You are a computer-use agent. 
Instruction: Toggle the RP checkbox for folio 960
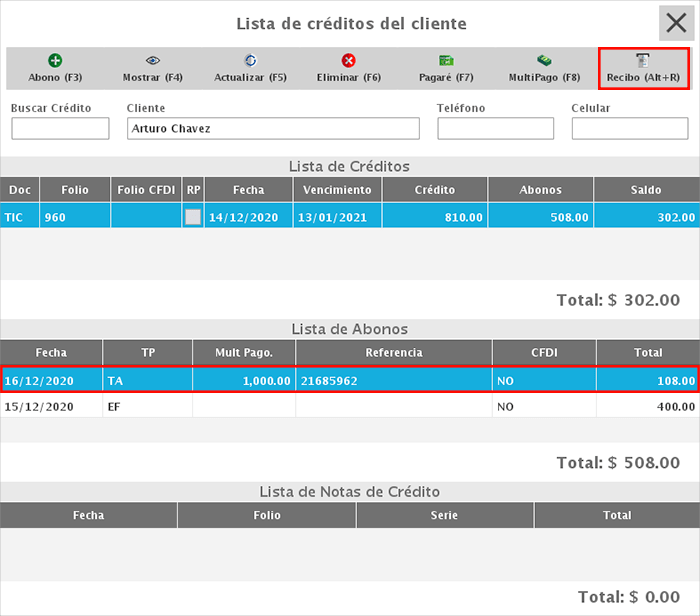(193, 217)
